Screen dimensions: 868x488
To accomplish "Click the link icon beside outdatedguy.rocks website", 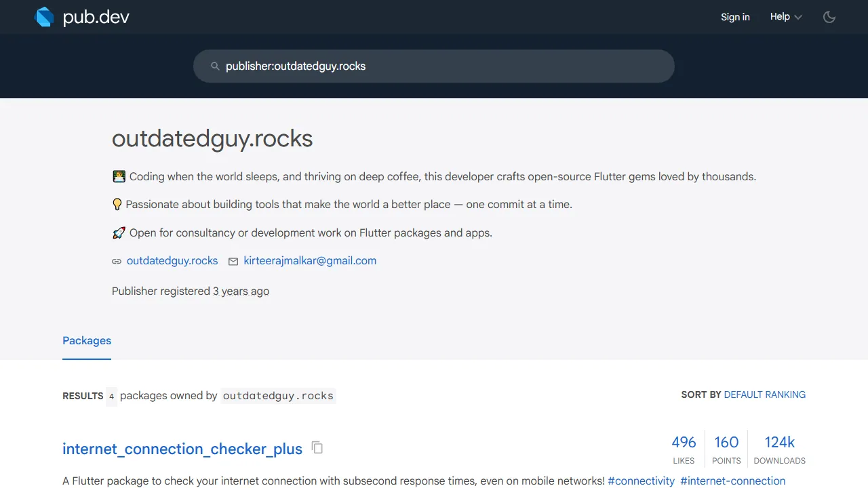I will 116,261.
